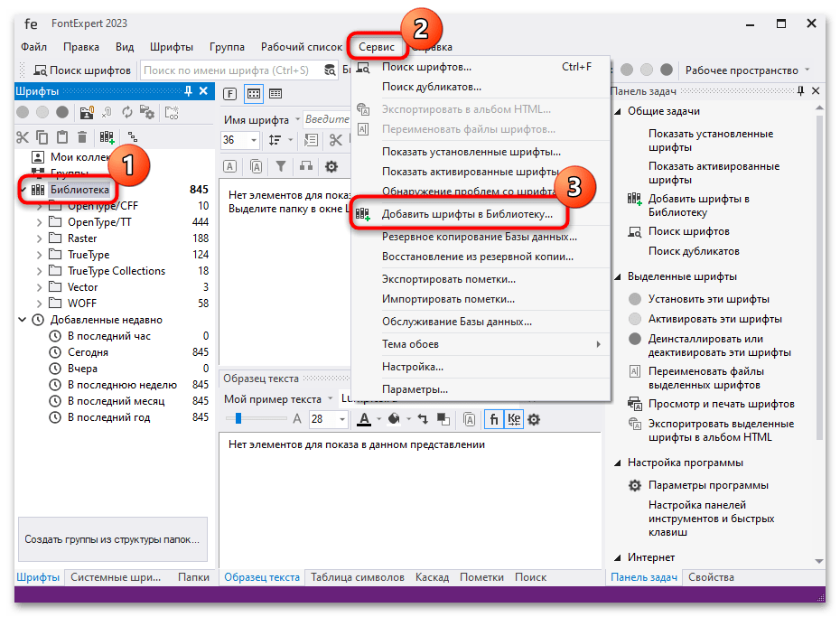Viewport: 840px width, 617px height.
Task: Open the Файл menu
Action: point(33,47)
